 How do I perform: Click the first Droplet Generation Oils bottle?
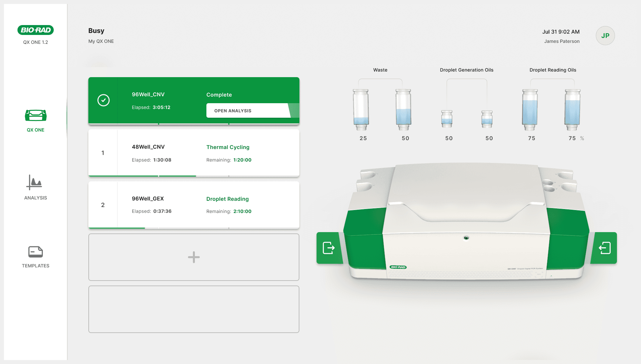(x=447, y=119)
